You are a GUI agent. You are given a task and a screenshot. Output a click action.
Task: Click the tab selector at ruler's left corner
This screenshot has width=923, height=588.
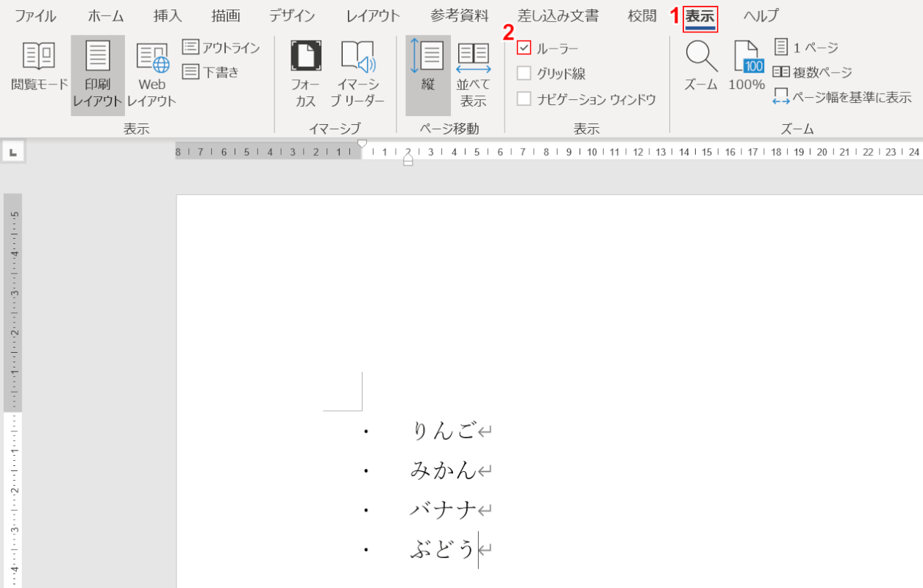click(13, 152)
